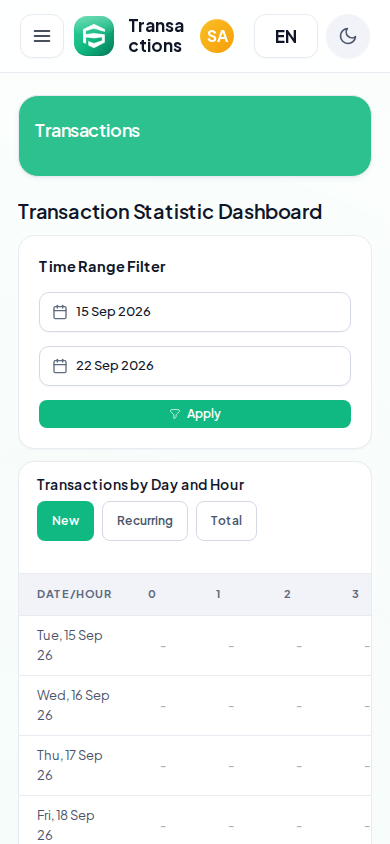
Task: Switch to the Total tab
Action: point(226,521)
